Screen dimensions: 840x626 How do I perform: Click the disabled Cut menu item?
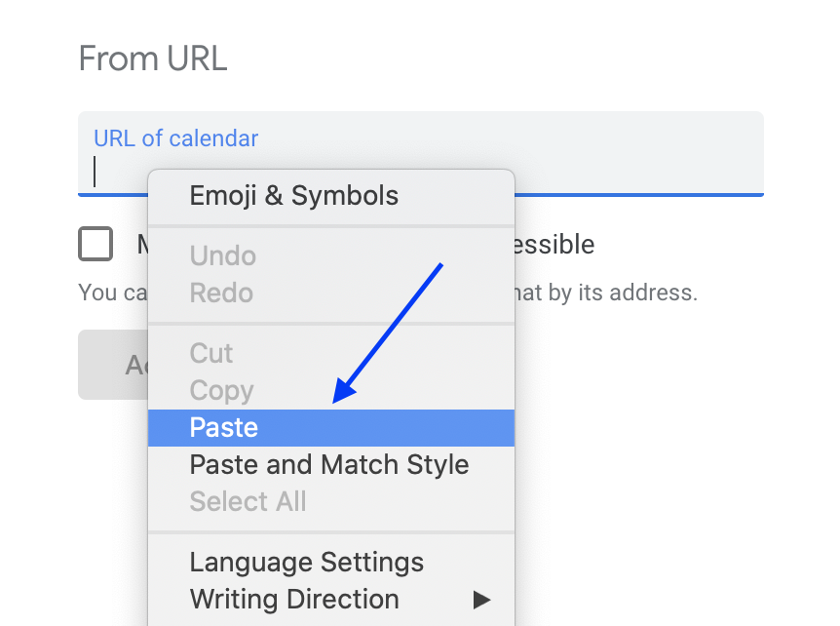211,353
